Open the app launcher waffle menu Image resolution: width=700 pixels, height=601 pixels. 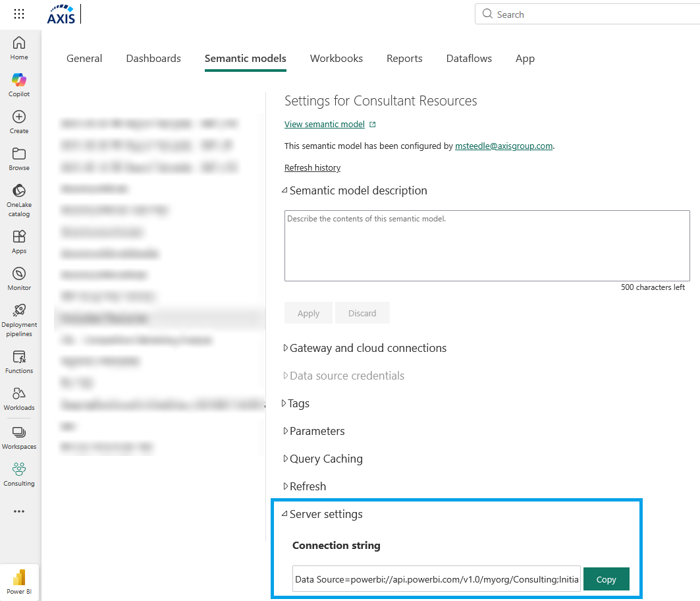[x=17, y=14]
